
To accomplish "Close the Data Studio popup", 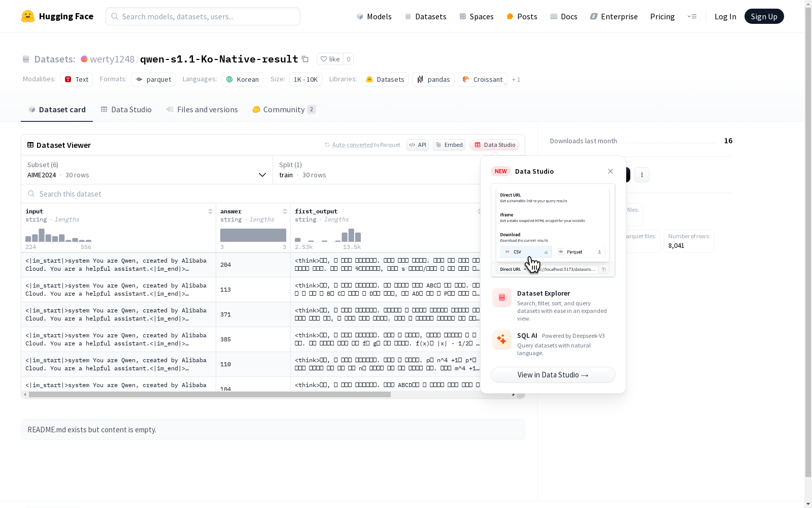I will tap(611, 171).
